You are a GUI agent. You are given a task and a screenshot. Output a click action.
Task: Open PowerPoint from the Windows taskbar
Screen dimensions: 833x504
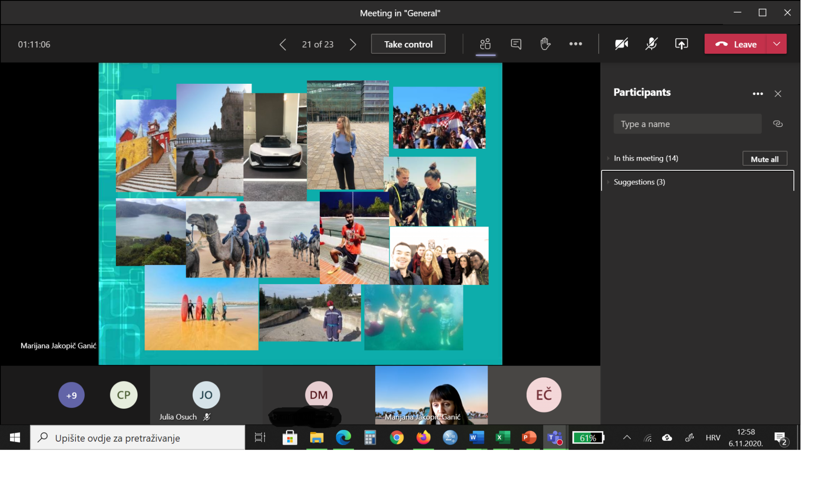coord(528,438)
